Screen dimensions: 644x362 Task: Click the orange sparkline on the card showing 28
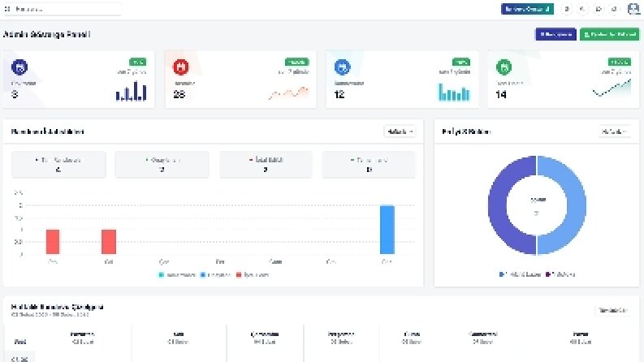click(289, 93)
